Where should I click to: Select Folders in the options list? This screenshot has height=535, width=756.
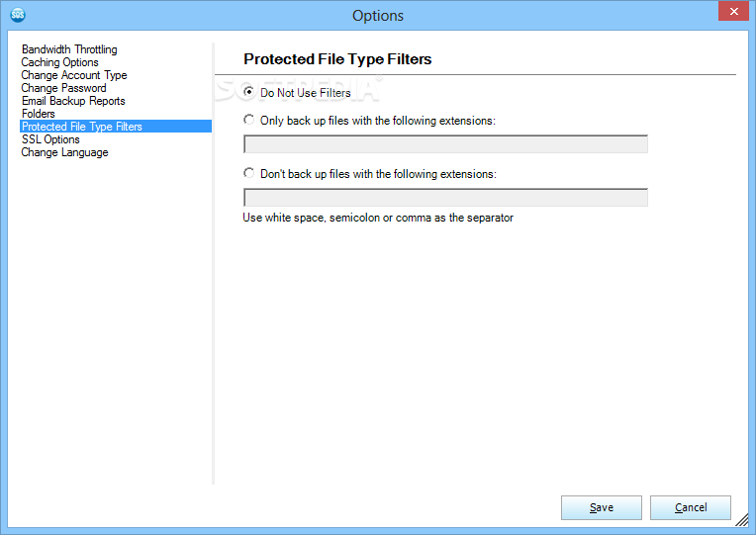tap(38, 114)
